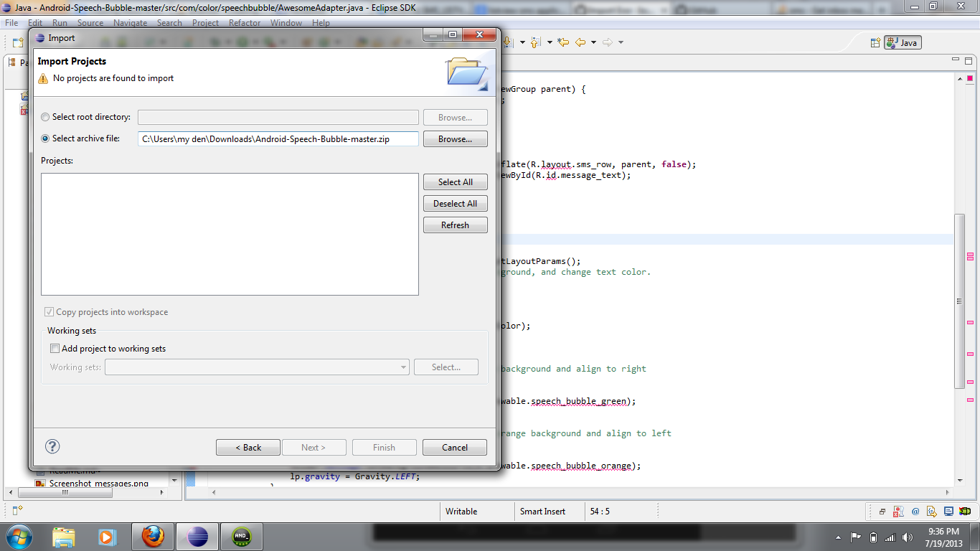
Task: Click Android emulator taskbar icon
Action: [x=242, y=537]
